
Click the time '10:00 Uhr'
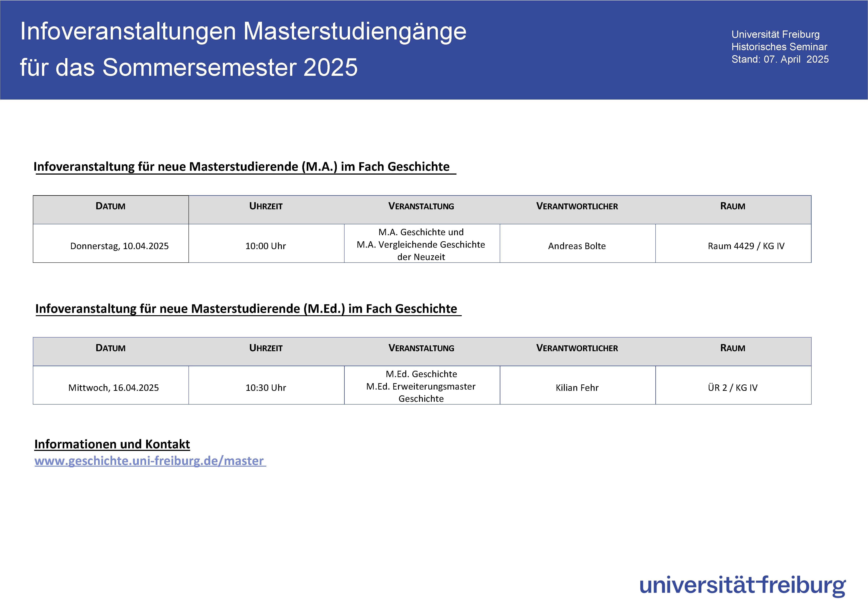click(x=266, y=246)
